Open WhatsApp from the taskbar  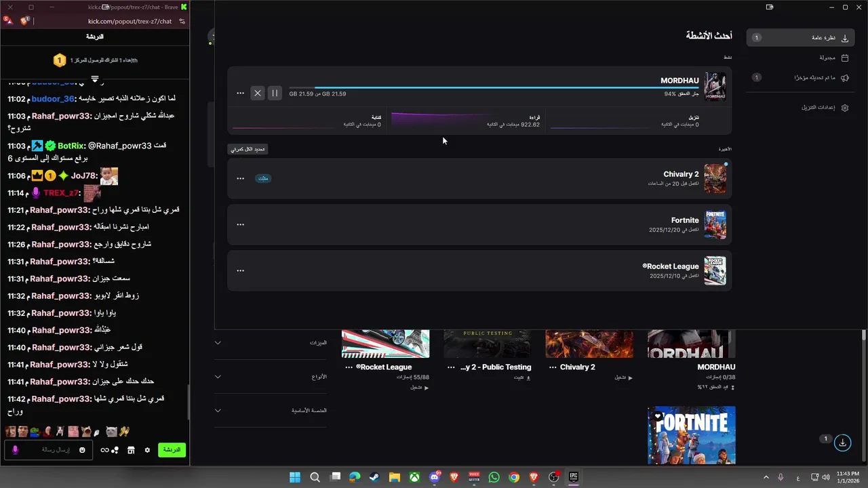[x=494, y=477]
